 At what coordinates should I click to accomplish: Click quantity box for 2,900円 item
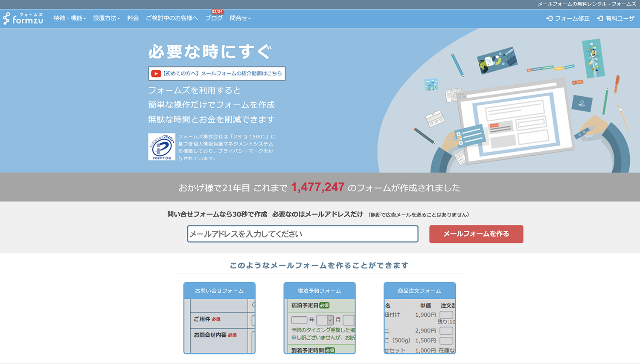pos(446,331)
